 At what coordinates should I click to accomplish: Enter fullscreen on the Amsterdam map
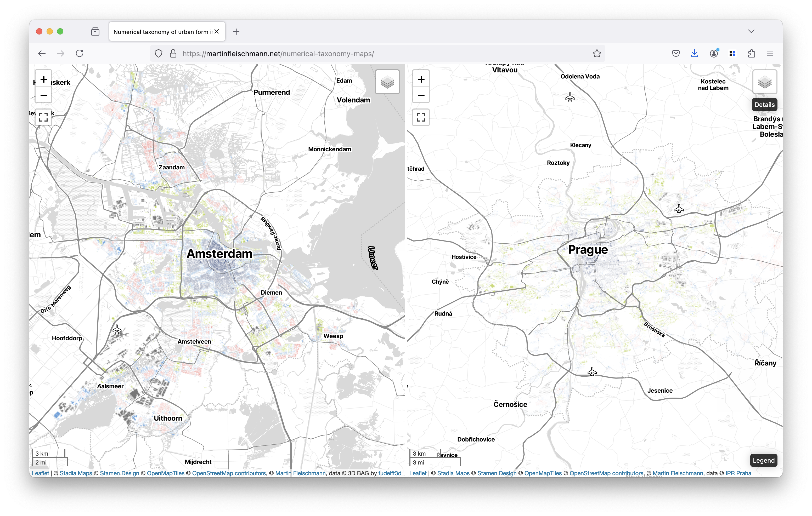[x=43, y=117]
